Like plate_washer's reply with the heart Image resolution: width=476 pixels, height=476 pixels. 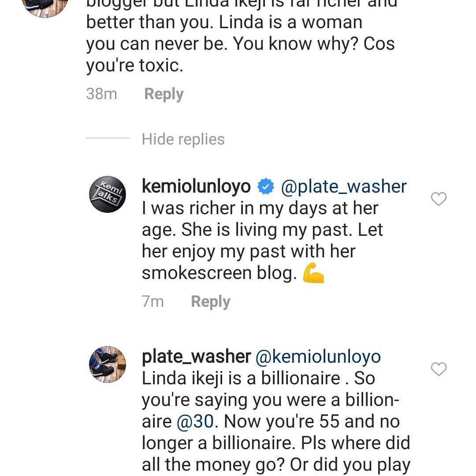(439, 369)
